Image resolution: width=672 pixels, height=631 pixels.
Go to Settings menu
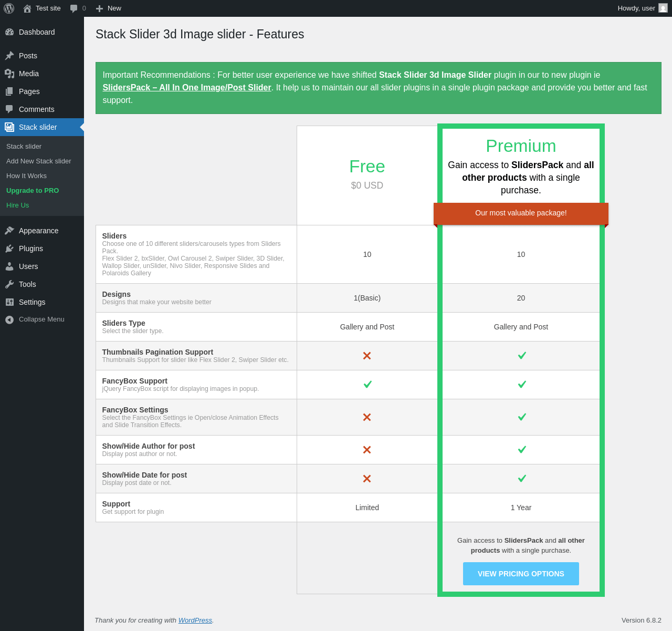tap(42, 302)
